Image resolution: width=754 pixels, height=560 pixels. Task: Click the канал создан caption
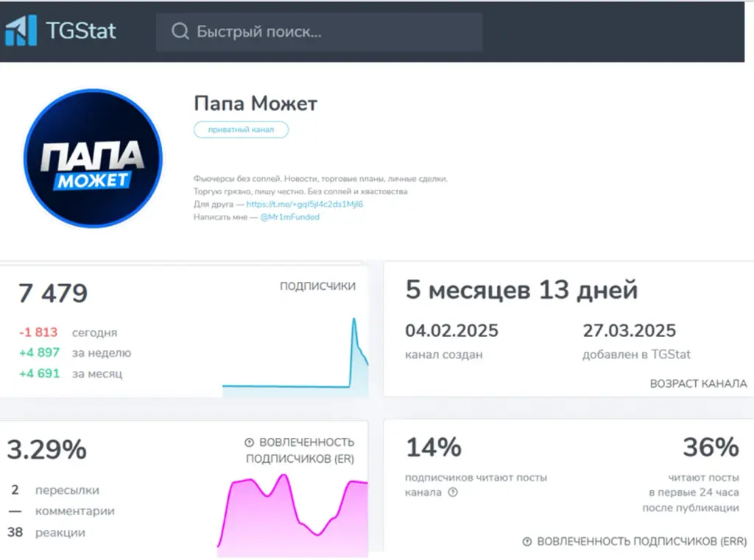pyautogui.click(x=444, y=355)
